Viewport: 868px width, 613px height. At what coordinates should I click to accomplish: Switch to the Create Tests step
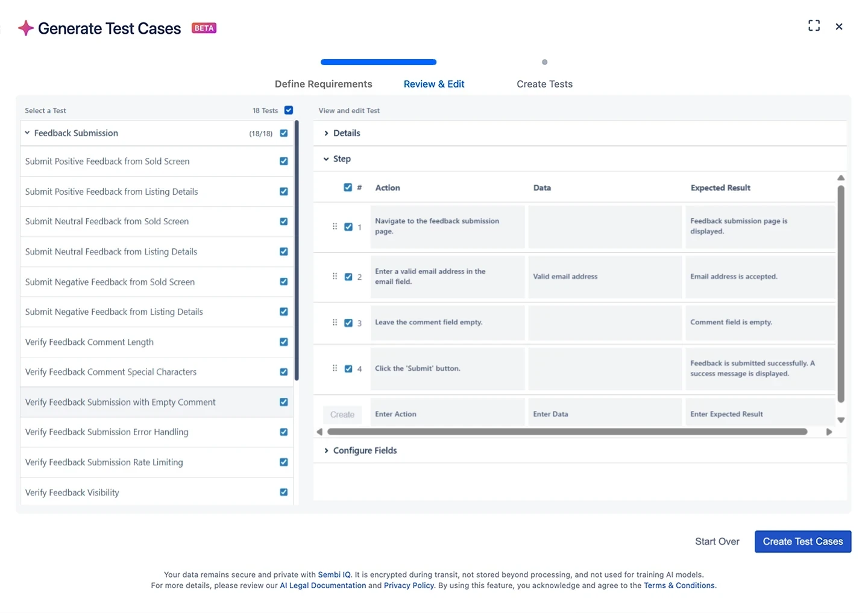[x=544, y=84]
